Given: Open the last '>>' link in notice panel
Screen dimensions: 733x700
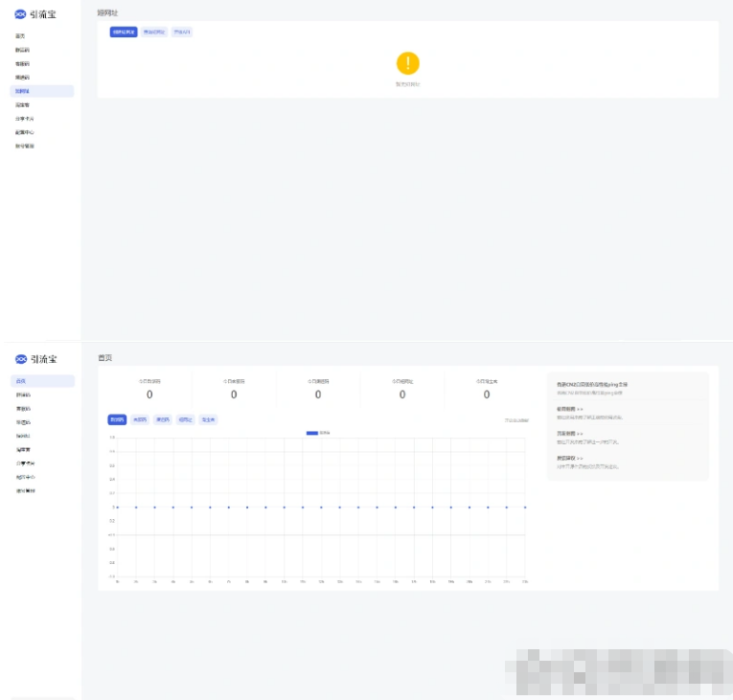Looking at the screenshot, I should pyautogui.click(x=580, y=458).
